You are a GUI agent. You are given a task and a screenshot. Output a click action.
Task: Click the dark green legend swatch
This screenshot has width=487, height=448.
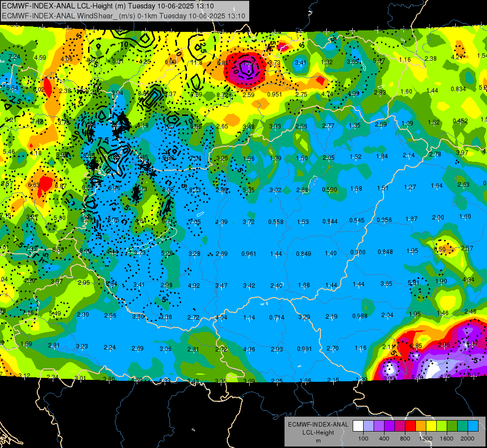(452, 426)
